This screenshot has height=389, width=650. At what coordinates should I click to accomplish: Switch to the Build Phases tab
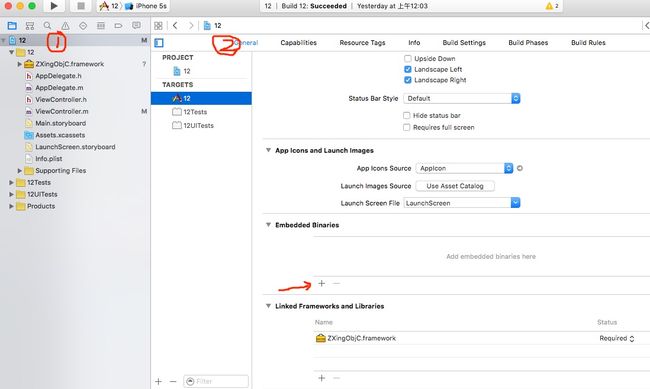(528, 43)
